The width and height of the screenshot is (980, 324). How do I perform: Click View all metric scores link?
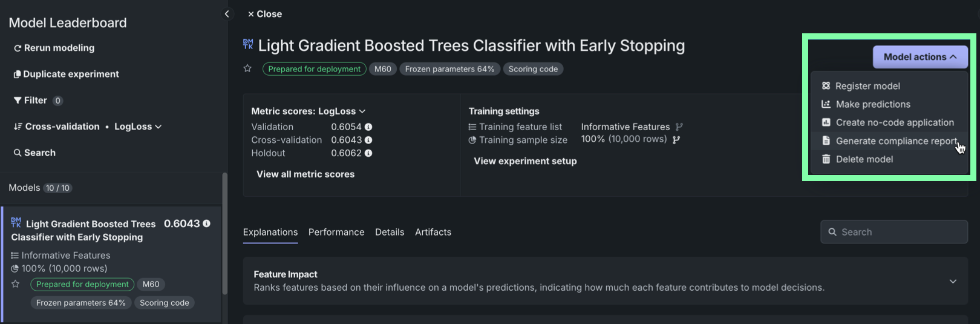[305, 174]
